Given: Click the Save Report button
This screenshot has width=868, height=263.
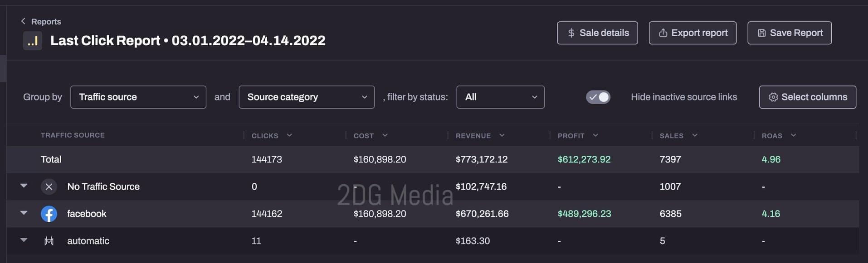Looking at the screenshot, I should point(790,33).
